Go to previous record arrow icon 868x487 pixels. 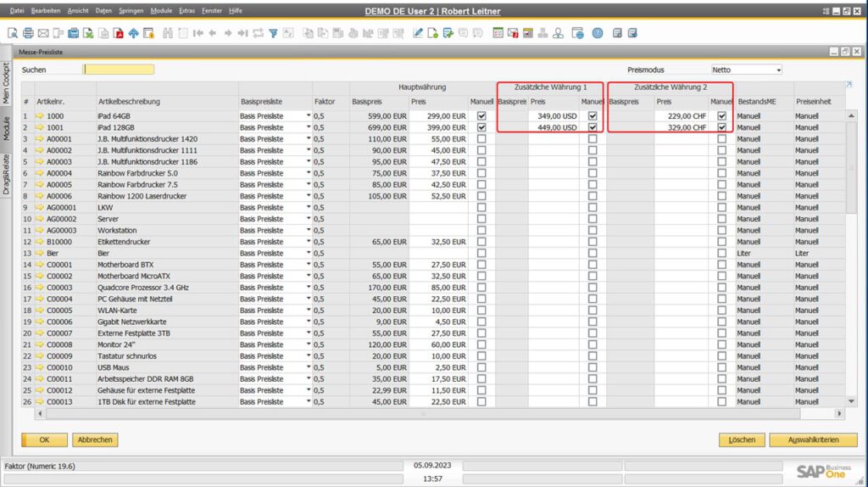tap(213, 33)
